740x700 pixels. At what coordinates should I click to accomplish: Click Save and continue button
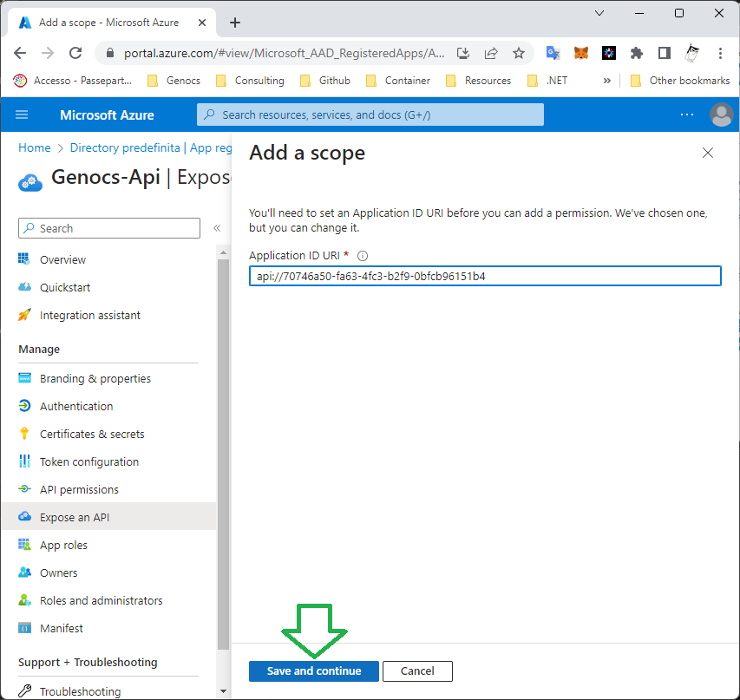click(x=314, y=671)
